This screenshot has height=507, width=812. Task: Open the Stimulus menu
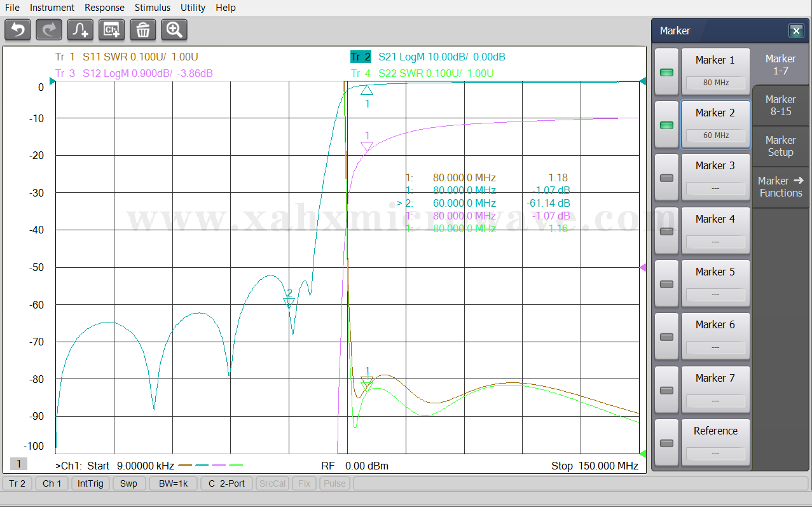click(x=153, y=8)
